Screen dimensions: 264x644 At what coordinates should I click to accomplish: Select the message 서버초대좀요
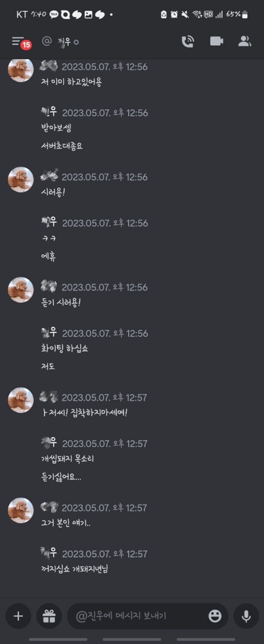pos(62,146)
